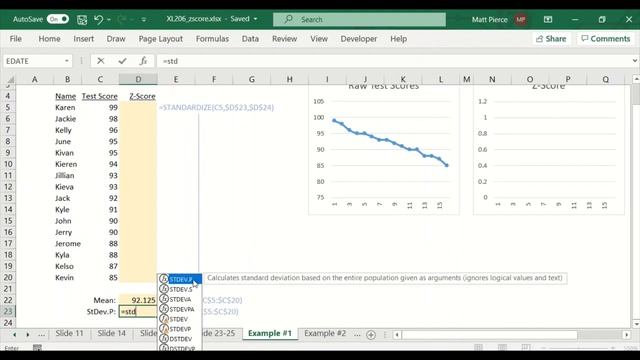Open the Page Layout tab
This screenshot has height=360, width=640.
click(x=160, y=39)
